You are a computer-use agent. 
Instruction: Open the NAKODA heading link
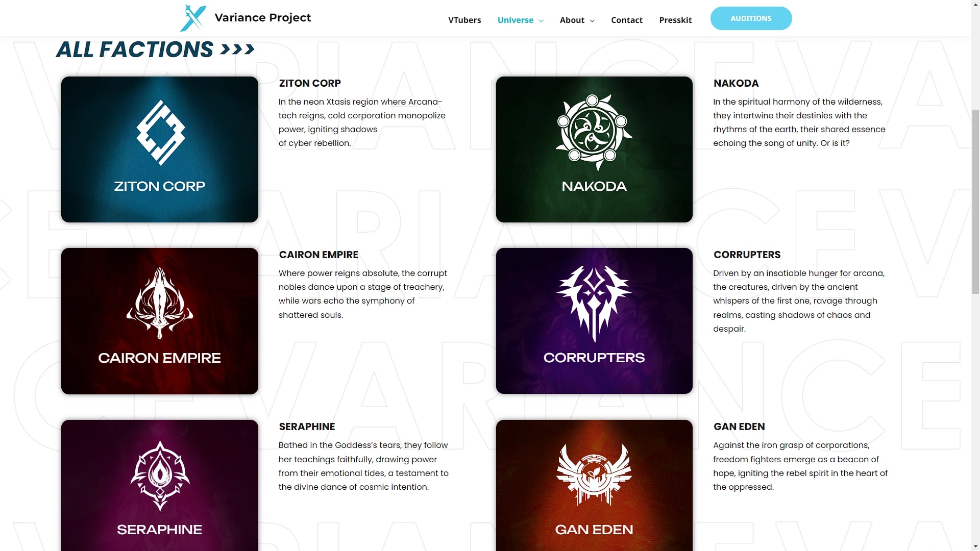pyautogui.click(x=736, y=83)
